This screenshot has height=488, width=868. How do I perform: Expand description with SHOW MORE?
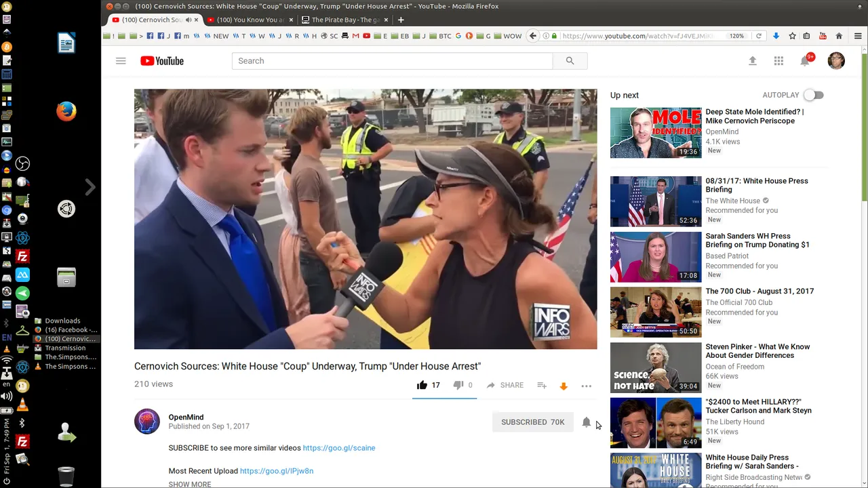[190, 484]
